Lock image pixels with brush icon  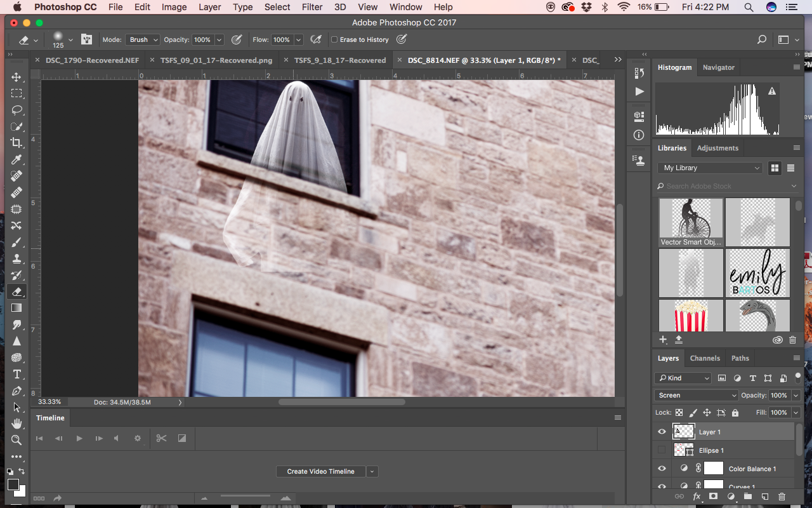click(693, 413)
